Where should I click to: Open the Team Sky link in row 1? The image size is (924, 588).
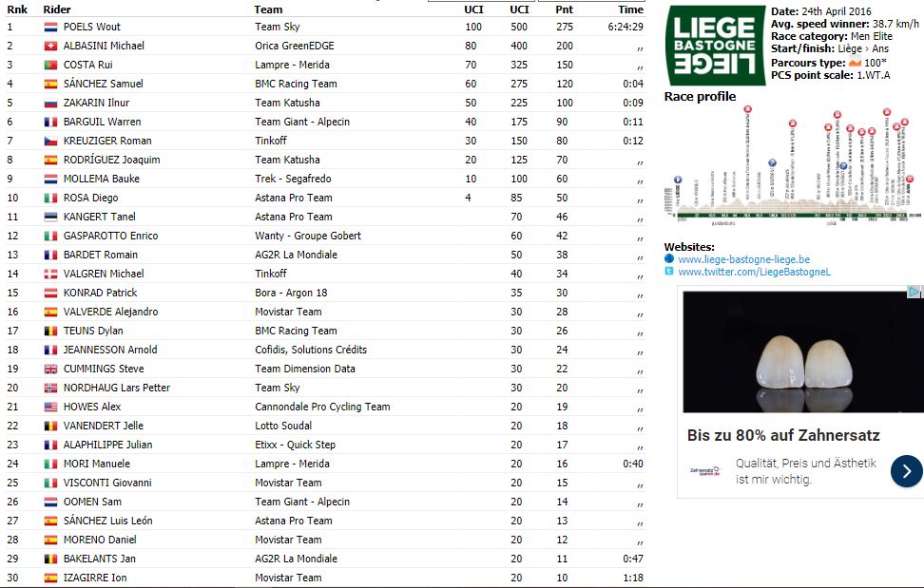coord(278,28)
